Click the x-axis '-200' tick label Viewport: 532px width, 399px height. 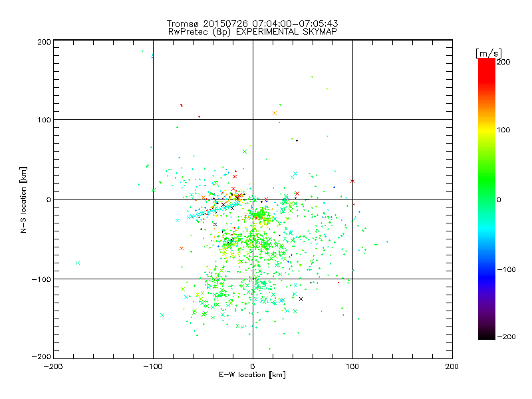[53, 366]
